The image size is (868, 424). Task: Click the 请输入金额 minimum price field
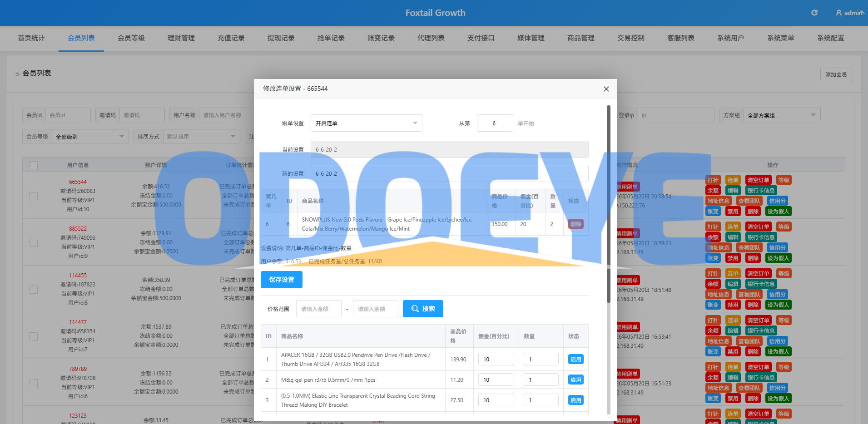pyautogui.click(x=319, y=309)
